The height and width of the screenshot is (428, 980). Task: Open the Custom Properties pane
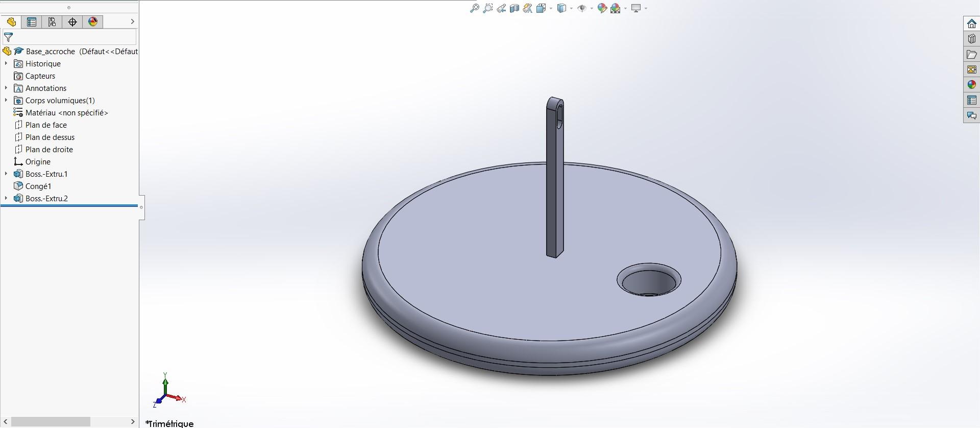coord(972,100)
